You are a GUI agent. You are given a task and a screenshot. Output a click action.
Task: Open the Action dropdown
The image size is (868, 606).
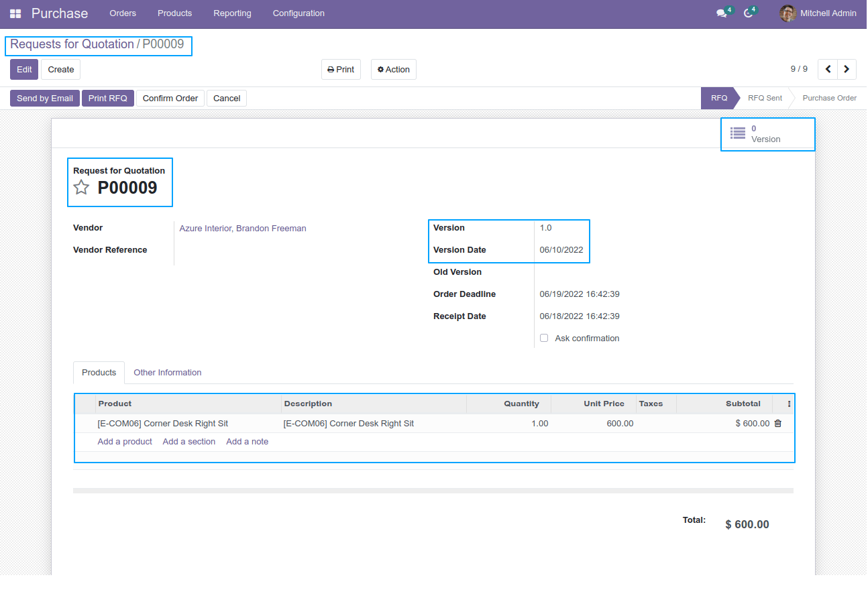coord(393,70)
